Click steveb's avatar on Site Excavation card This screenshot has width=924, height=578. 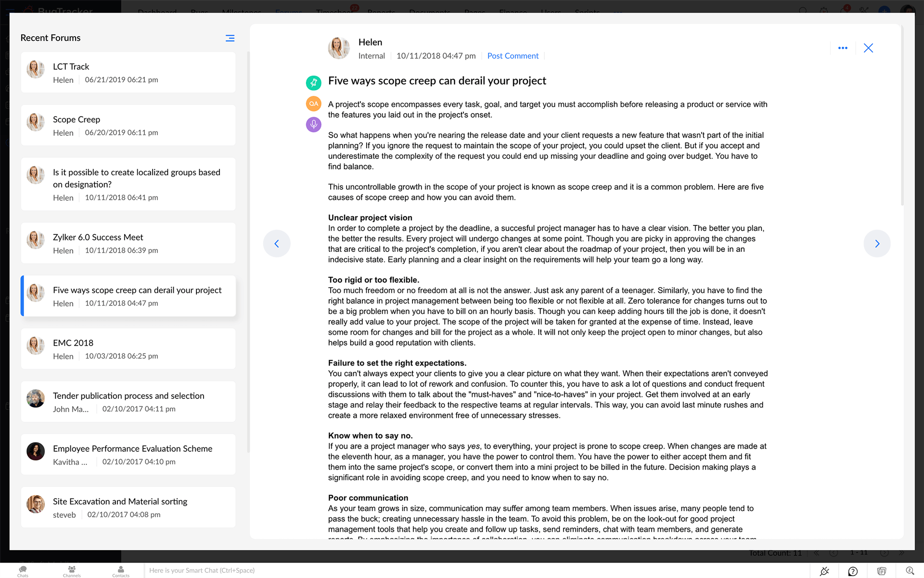click(x=36, y=504)
